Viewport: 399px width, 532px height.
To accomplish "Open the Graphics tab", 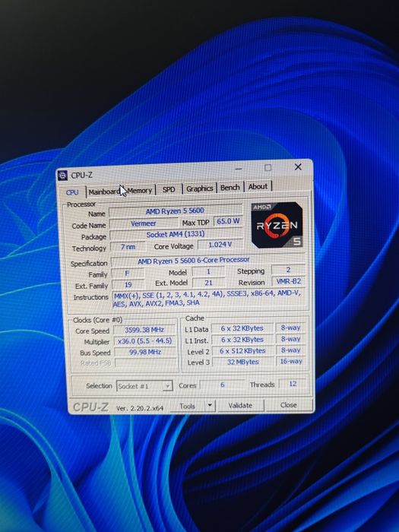I will coord(199,188).
